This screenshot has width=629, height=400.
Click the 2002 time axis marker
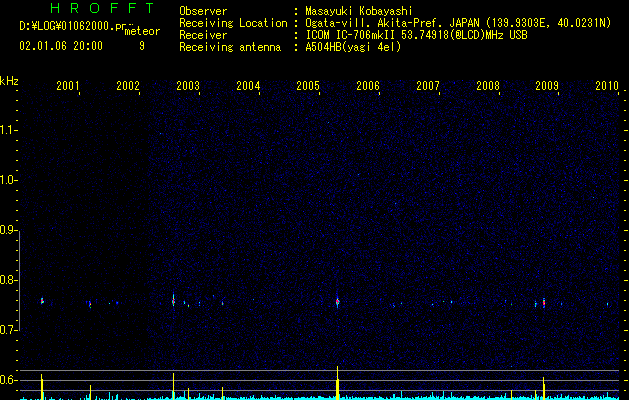(128, 85)
